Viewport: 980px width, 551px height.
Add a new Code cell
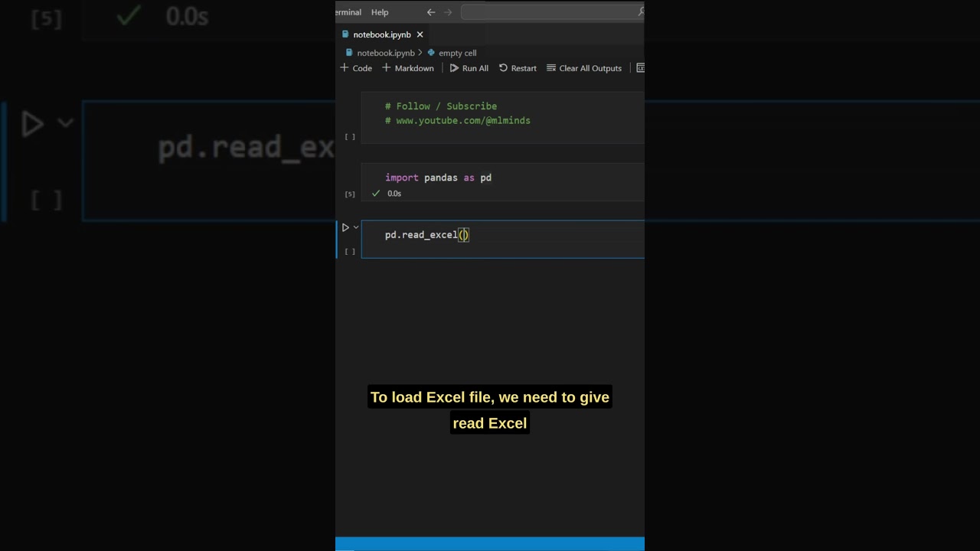click(356, 68)
